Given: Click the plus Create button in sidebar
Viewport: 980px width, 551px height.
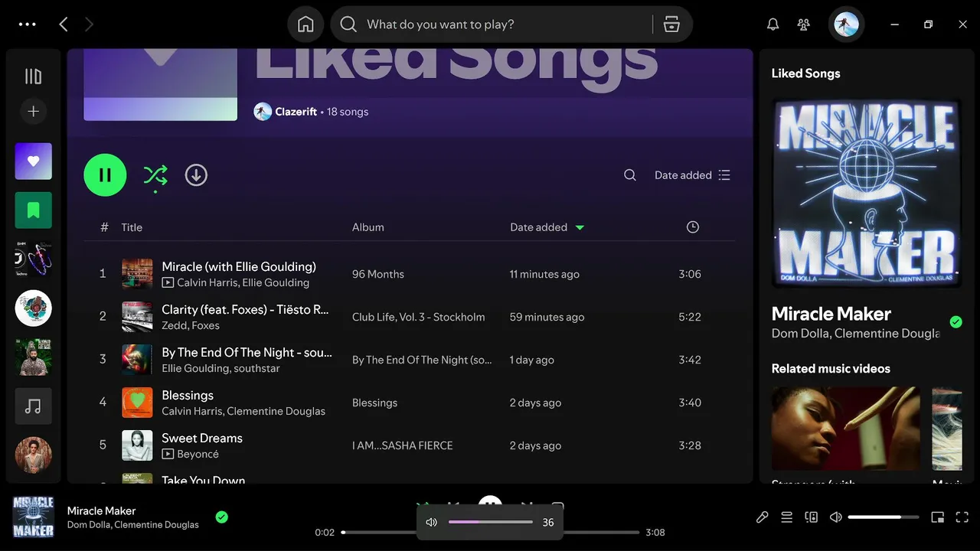Looking at the screenshot, I should [33, 111].
